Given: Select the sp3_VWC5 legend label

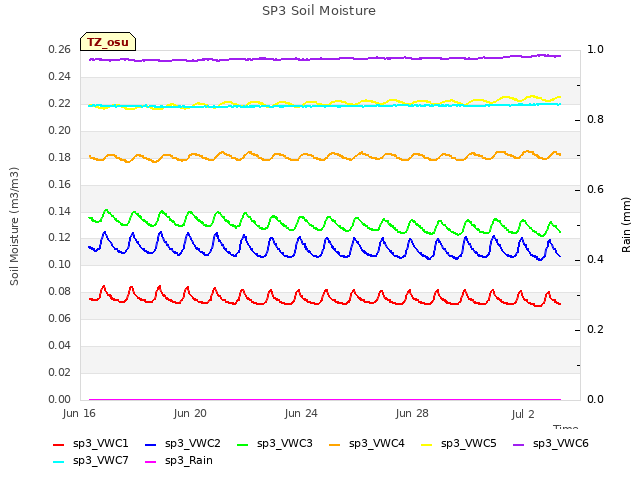Looking at the screenshot, I should [469, 444].
